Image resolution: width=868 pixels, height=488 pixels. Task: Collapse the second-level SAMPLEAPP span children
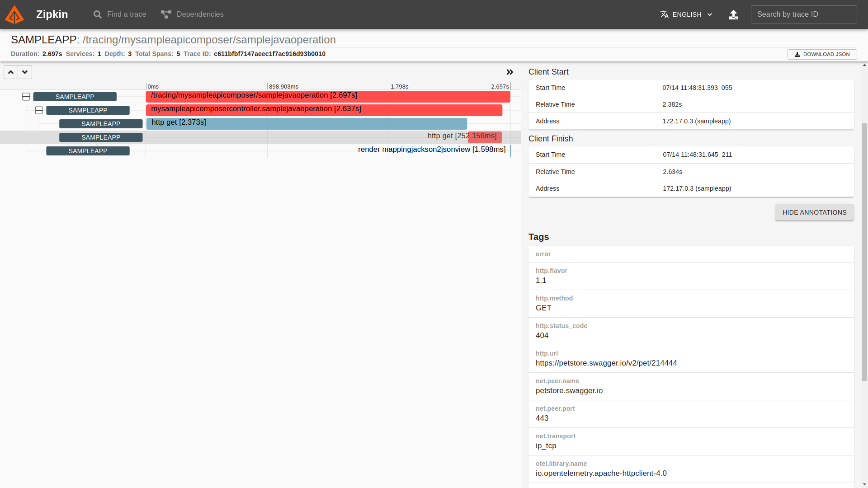(39, 110)
